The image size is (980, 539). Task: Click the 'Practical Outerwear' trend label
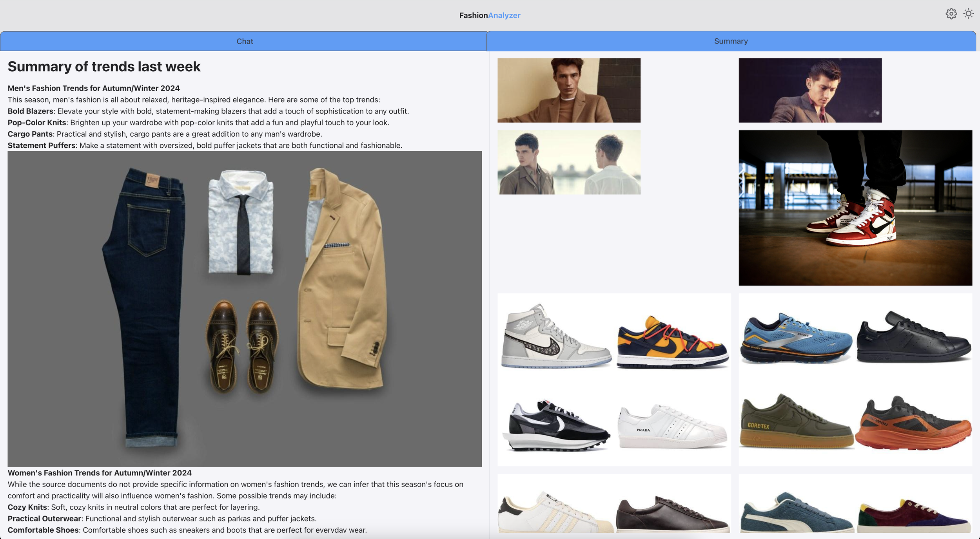(x=44, y=518)
